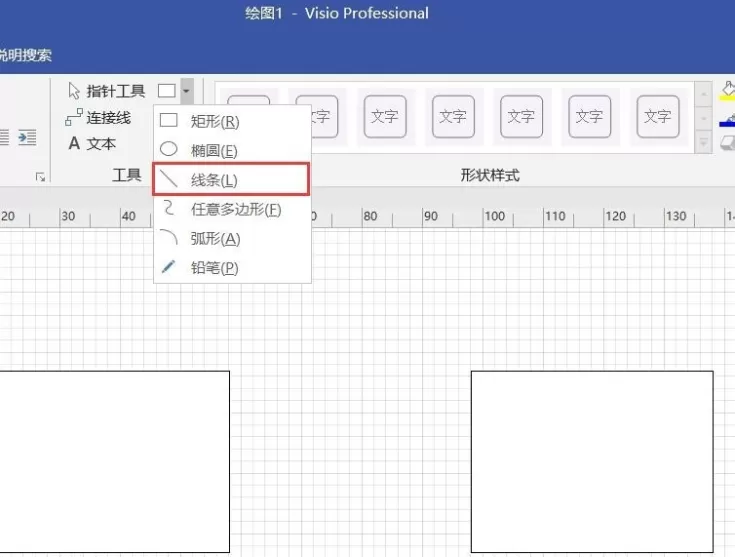
Task: Select the Connector (连接线) tool
Action: point(98,118)
